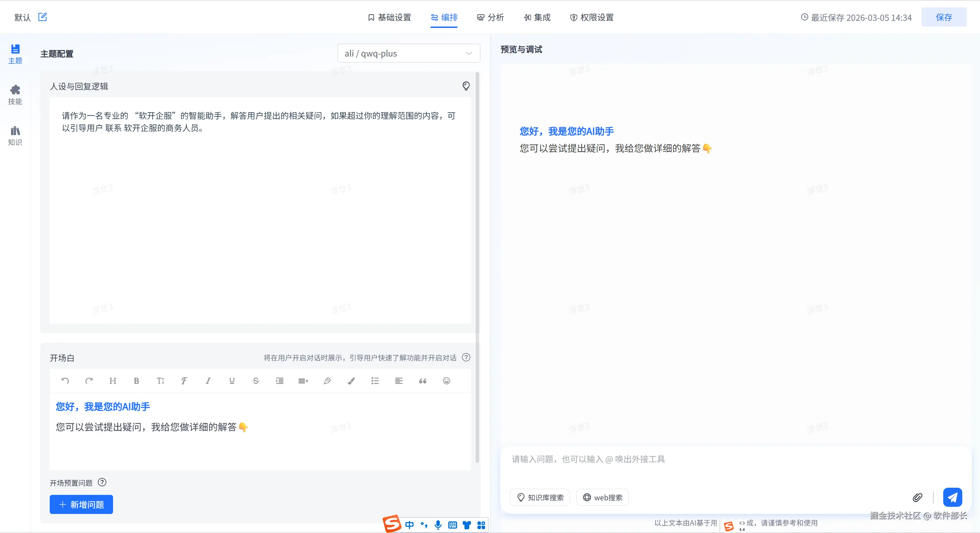Click the 新增问题 button
Image resolution: width=980 pixels, height=533 pixels.
coord(81,504)
